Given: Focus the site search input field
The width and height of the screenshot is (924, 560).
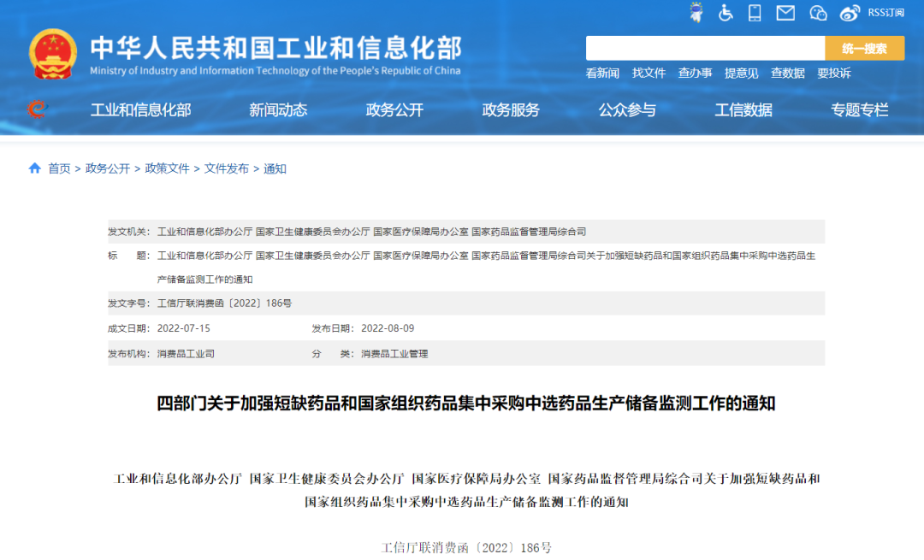Looking at the screenshot, I should point(705,48).
